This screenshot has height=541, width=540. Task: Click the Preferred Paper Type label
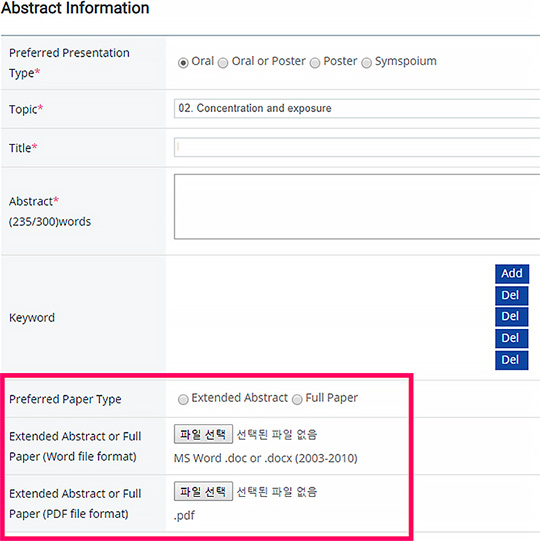(65, 399)
